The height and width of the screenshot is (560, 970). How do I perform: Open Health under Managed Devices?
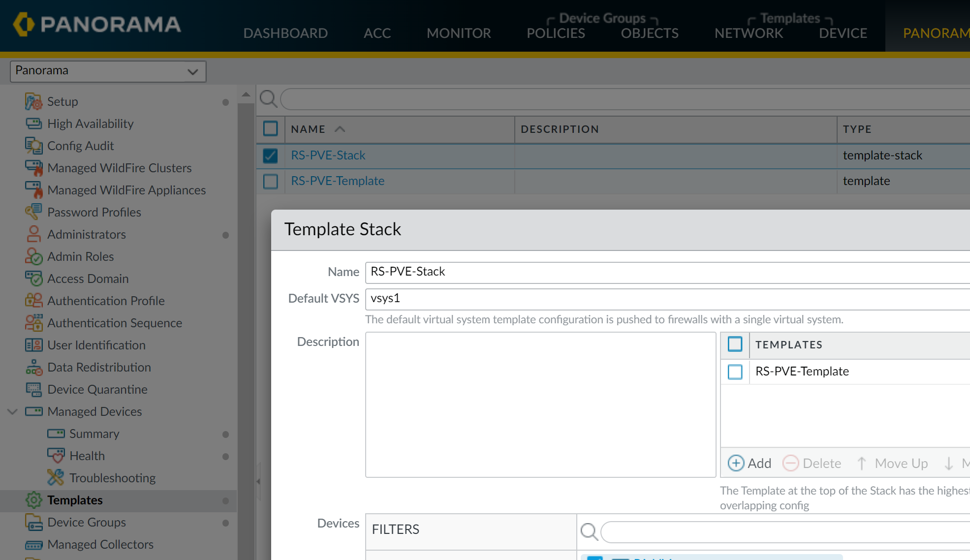tap(87, 456)
